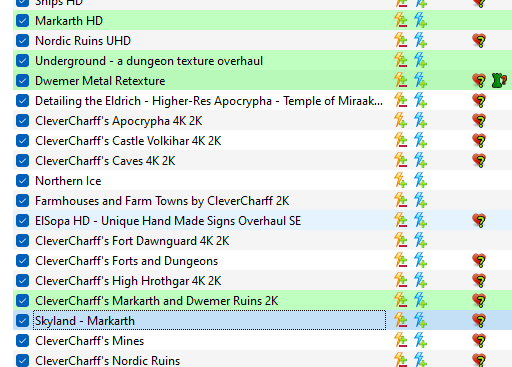The height and width of the screenshot is (367, 512).
Task: Disable ElSopa HD Signs Overhaul checkbox
Action: point(22,221)
